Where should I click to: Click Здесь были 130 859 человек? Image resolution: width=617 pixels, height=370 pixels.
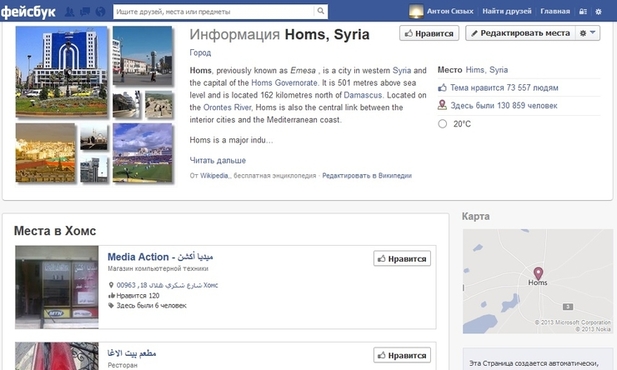pos(504,105)
